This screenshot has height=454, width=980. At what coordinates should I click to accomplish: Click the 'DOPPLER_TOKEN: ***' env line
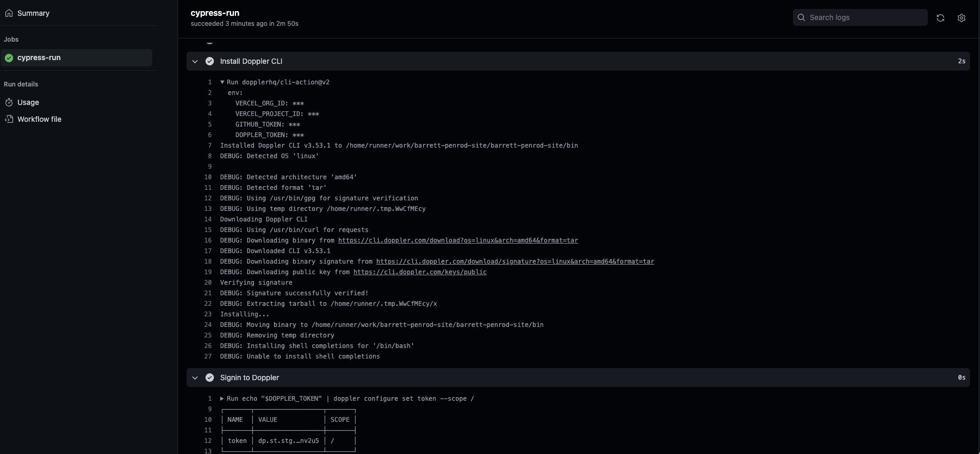click(x=270, y=135)
